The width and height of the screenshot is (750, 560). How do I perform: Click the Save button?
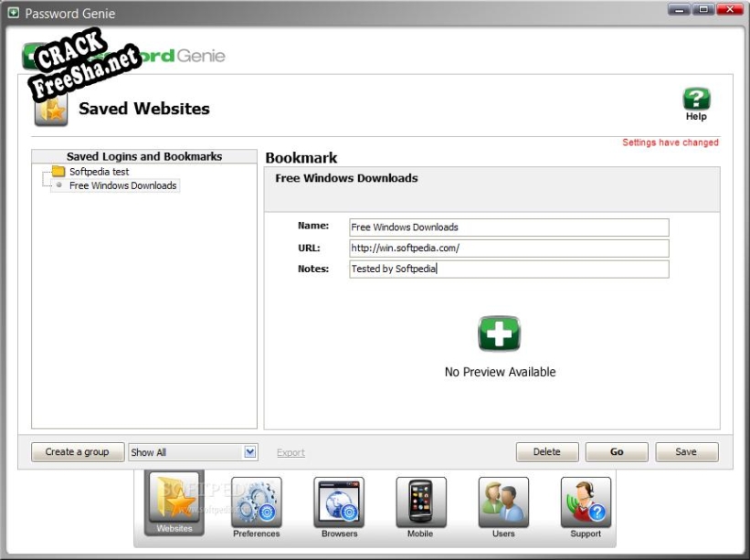coord(686,452)
